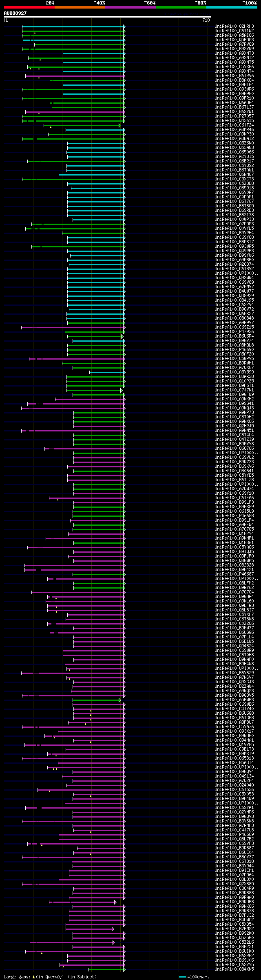This screenshot has width=261, height=980.
Task: Click the query end position 710
Action: 206,20
